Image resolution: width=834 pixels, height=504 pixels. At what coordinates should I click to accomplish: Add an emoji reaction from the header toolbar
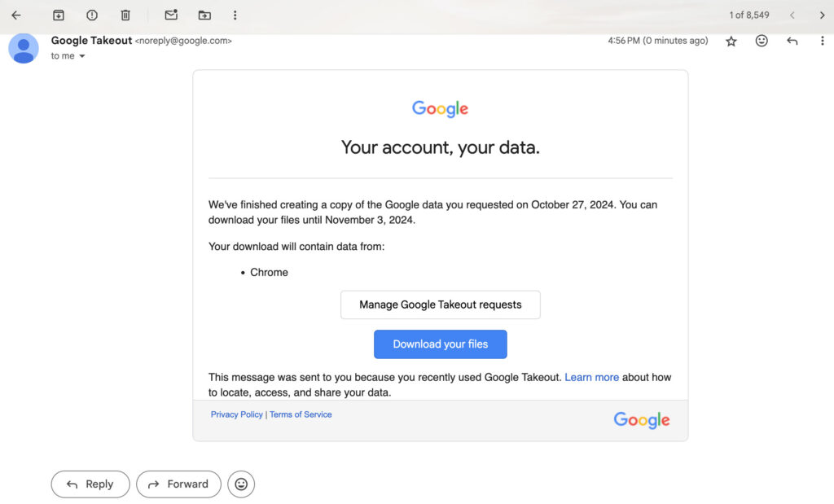click(x=761, y=40)
